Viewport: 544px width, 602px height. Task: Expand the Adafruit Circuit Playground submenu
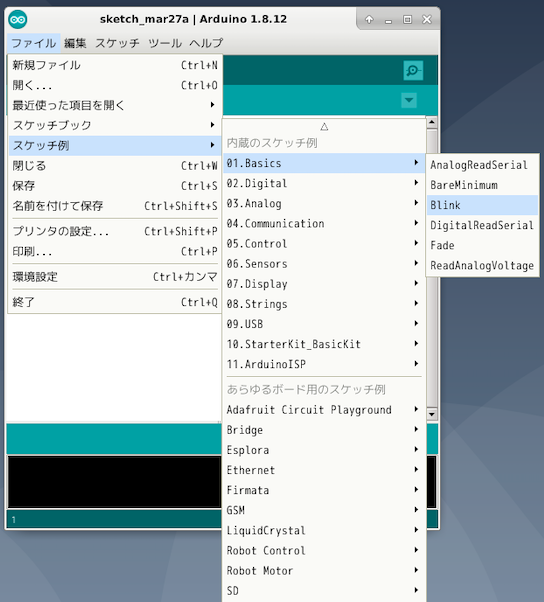[324, 410]
